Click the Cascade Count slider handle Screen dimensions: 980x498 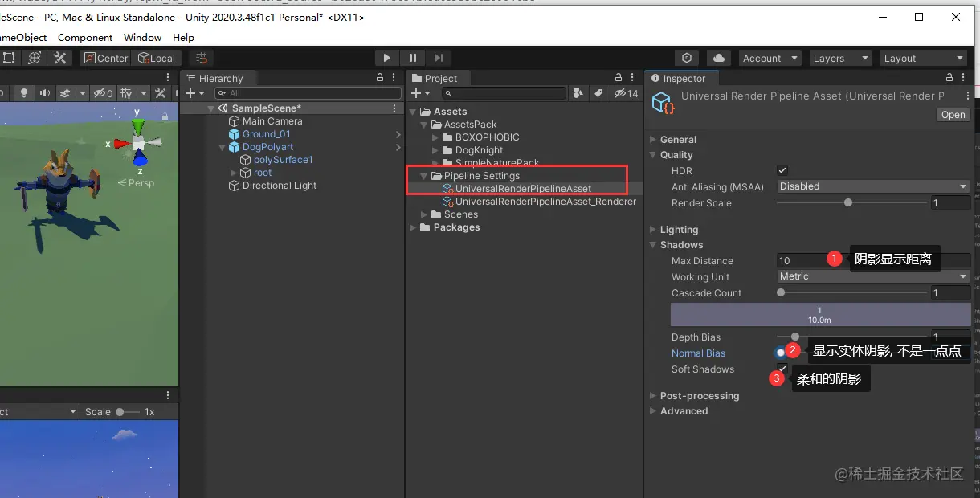point(781,293)
